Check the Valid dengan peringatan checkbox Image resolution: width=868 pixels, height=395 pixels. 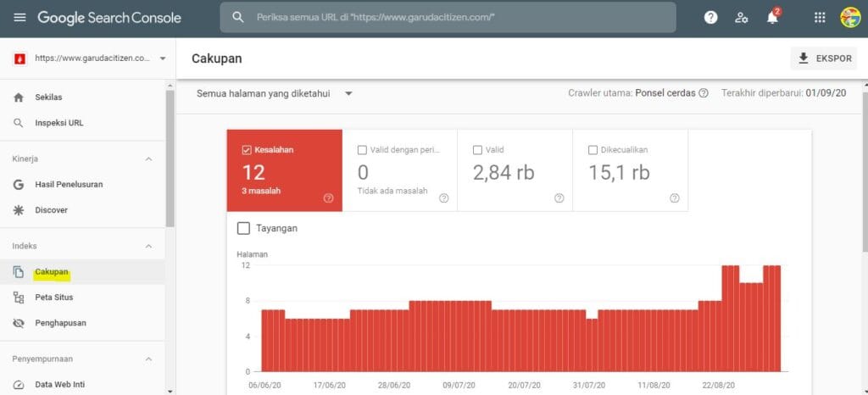click(362, 150)
